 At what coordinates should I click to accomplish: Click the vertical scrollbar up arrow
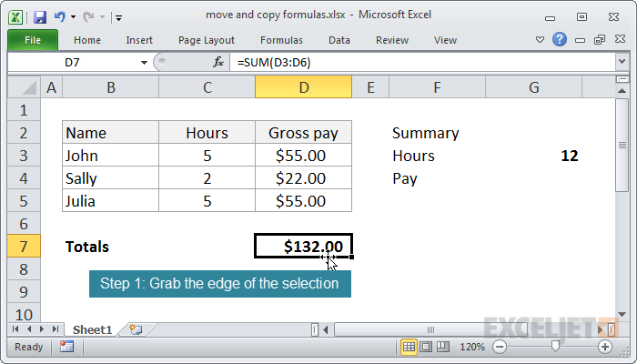[x=622, y=91]
